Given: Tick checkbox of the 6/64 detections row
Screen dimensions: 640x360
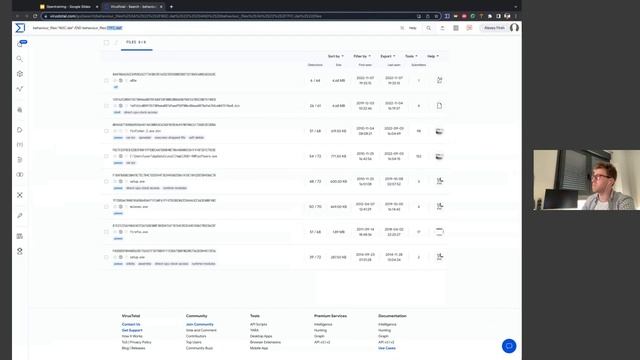Looking at the screenshot, I should tap(106, 81).
